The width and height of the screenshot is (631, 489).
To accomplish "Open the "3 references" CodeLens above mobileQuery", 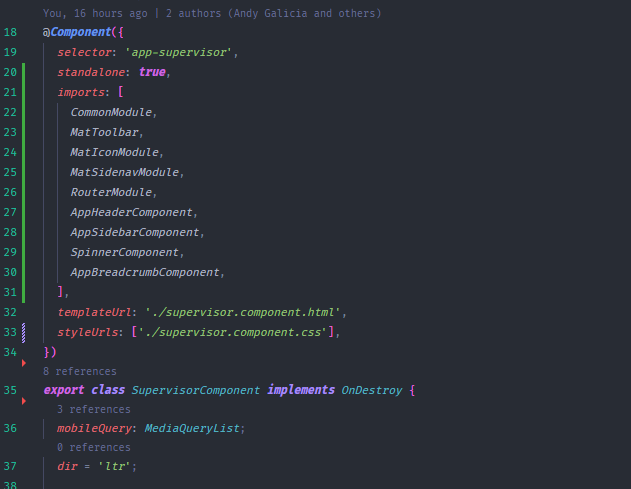I will tap(93, 409).
